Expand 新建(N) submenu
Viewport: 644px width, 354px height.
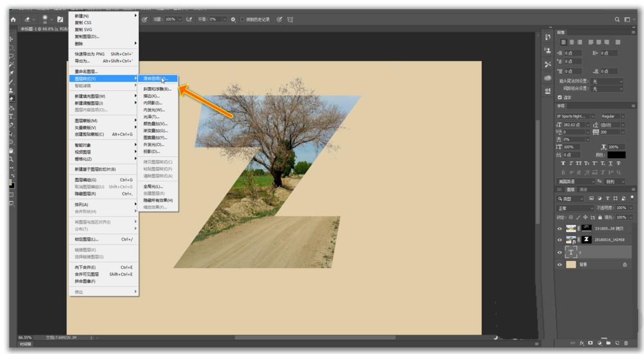point(104,15)
